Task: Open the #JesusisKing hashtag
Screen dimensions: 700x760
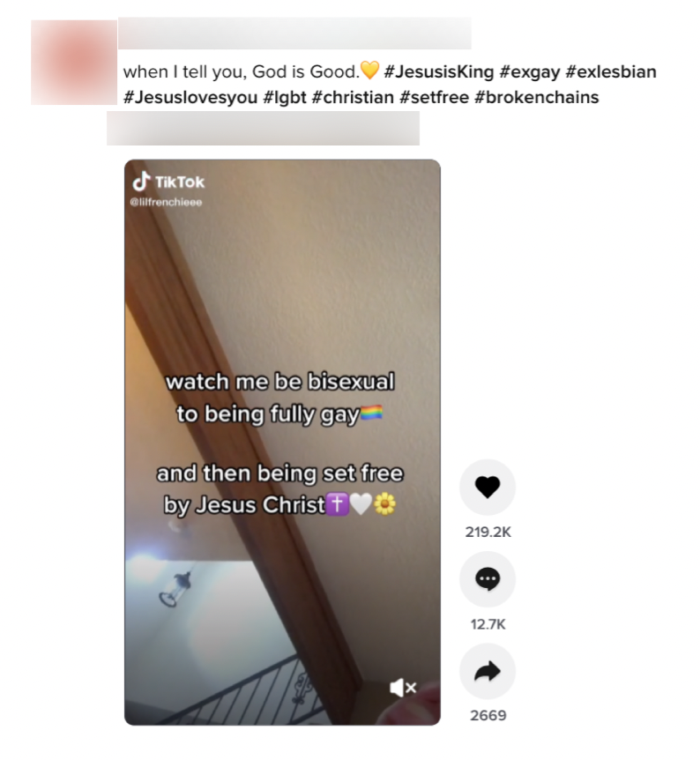Action: click(439, 71)
